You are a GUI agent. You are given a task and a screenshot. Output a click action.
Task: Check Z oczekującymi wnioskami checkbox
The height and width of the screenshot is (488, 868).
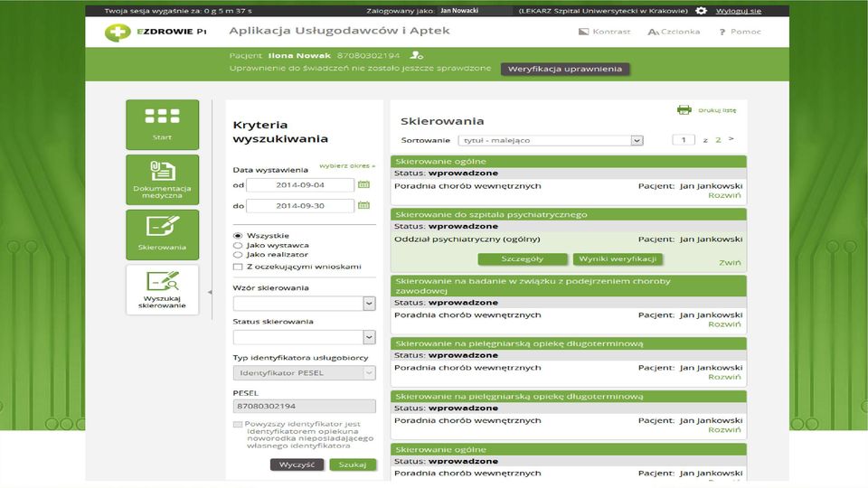pyautogui.click(x=238, y=267)
